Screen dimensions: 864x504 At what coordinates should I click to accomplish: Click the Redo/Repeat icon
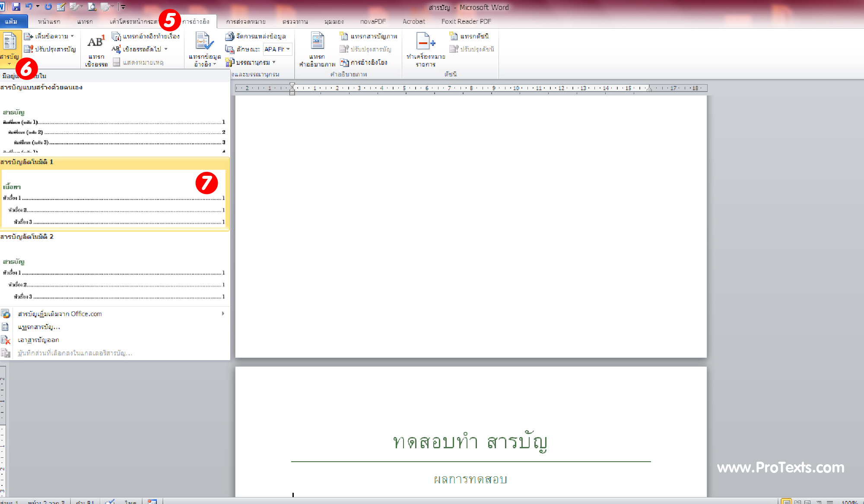[x=48, y=6]
